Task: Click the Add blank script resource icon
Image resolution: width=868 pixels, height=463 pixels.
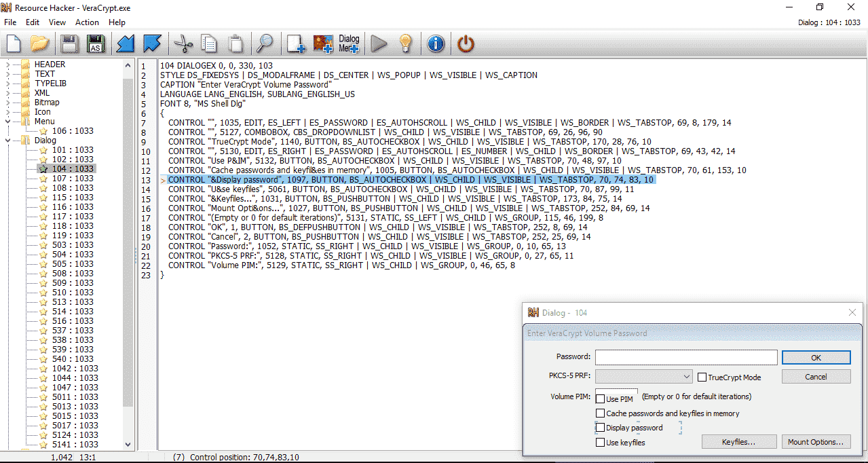Action: pos(296,44)
